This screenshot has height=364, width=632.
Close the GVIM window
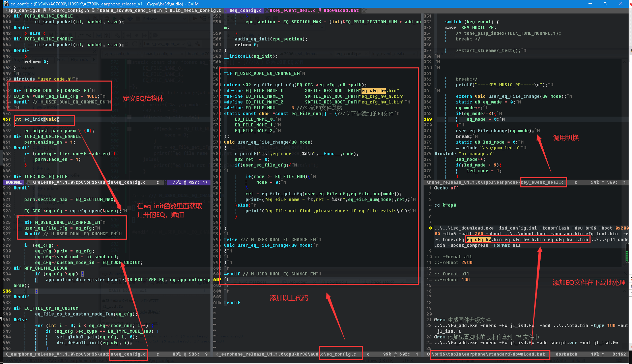[621, 4]
